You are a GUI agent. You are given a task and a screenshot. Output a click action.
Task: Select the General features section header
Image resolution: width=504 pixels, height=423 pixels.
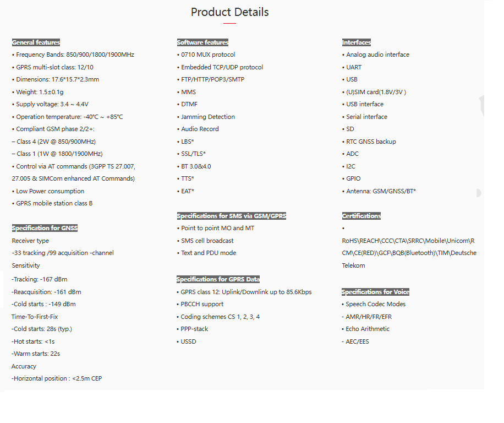36,42
